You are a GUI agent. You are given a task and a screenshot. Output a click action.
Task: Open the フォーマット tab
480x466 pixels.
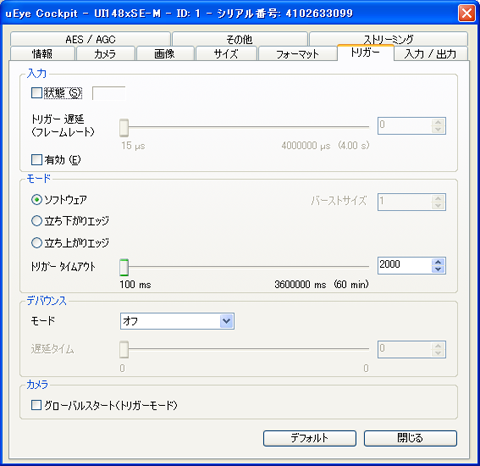click(297, 54)
